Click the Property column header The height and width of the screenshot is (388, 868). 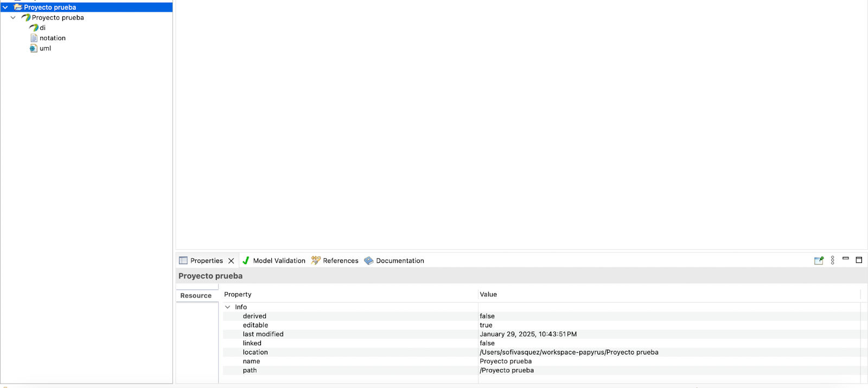coord(238,295)
